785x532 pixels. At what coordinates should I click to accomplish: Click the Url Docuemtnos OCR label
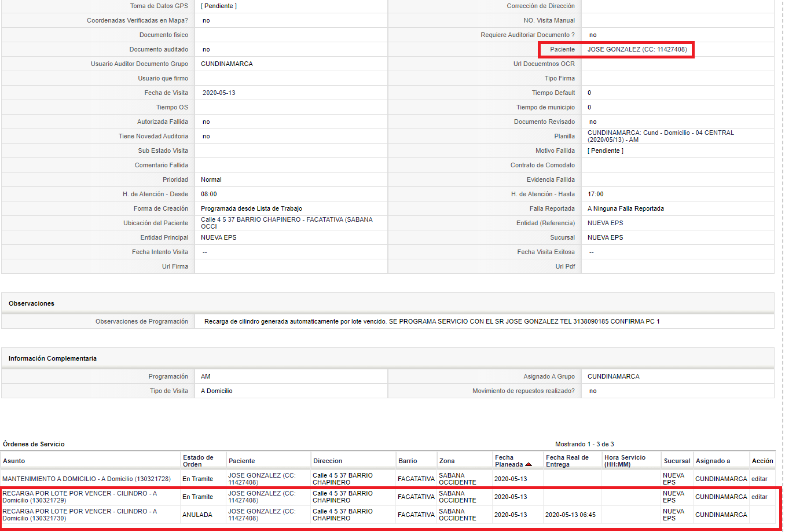544,64
